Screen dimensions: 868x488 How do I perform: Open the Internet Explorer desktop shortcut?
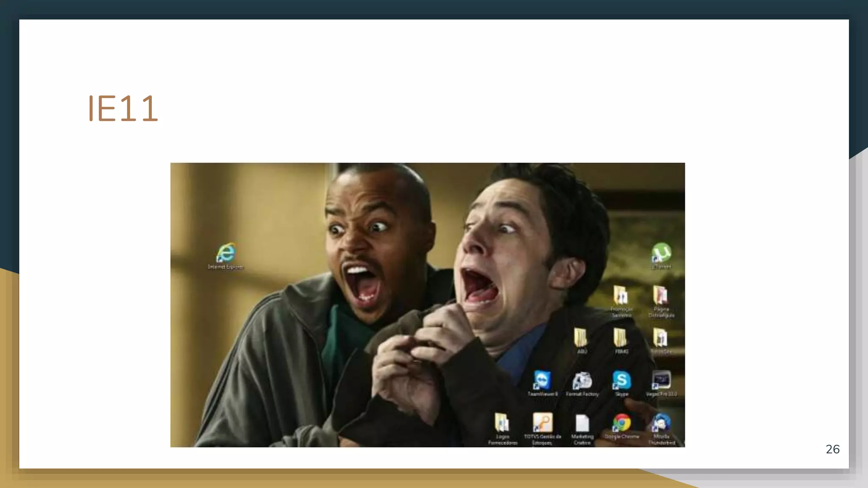point(226,253)
